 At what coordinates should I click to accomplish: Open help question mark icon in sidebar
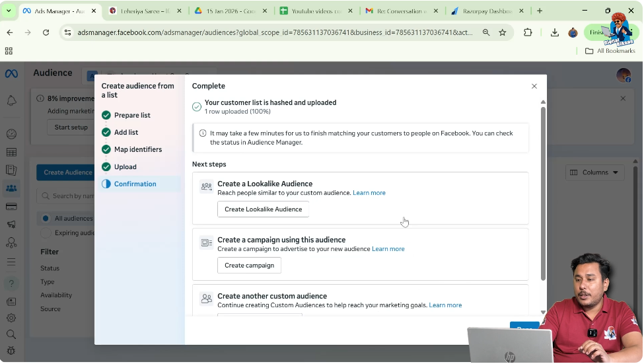click(x=11, y=283)
